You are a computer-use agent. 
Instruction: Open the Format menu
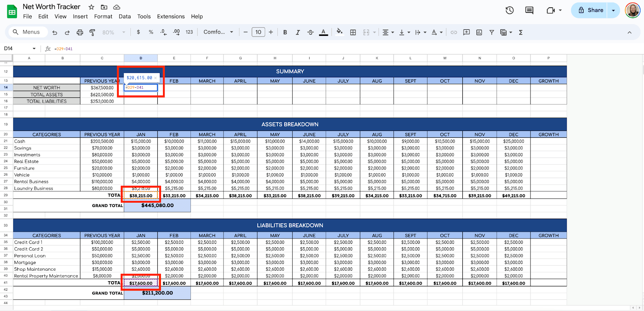103,17
